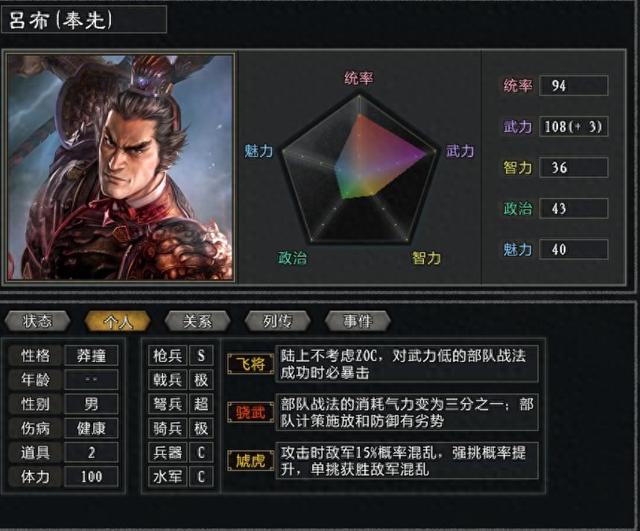
Task: Click the 飞将 skill badge
Action: (251, 364)
